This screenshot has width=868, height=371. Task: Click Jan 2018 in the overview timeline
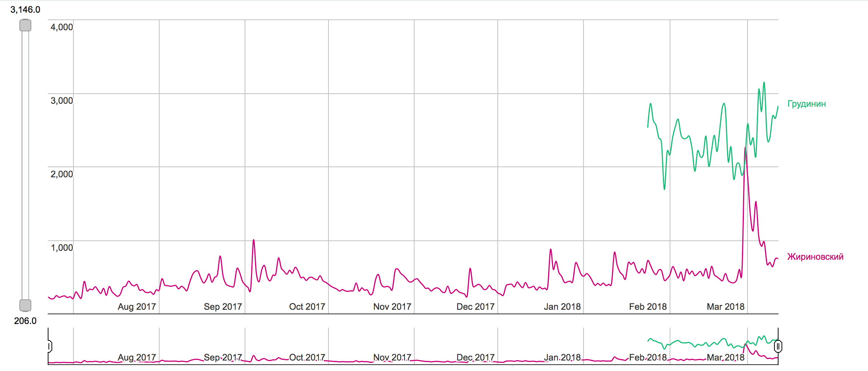562,358
